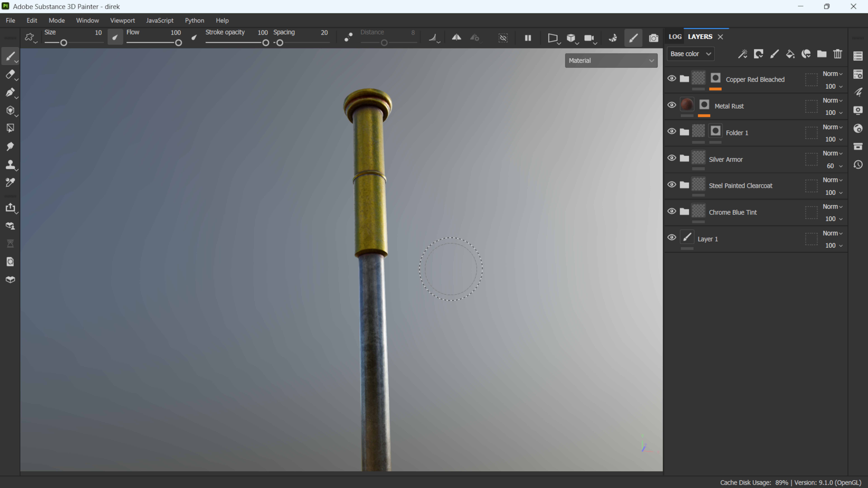Open the File menu
This screenshot has height=488, width=868.
pos(10,21)
